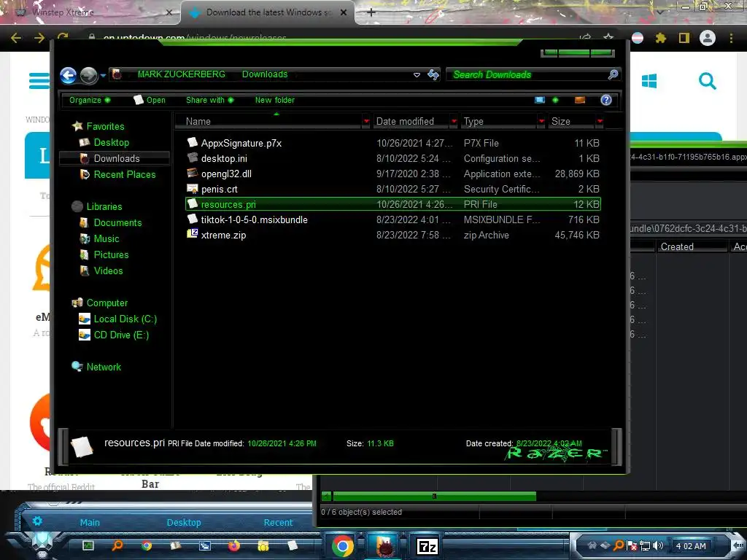747x560 pixels.
Task: Select the AppxSignature.p7x file
Action: tap(241, 144)
